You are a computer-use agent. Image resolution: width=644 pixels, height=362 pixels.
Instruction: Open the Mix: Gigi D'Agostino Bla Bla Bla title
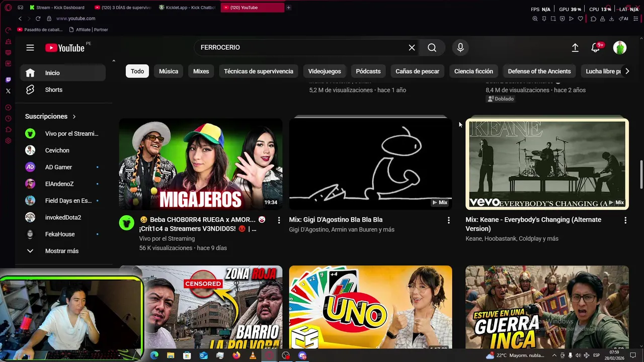click(x=336, y=220)
